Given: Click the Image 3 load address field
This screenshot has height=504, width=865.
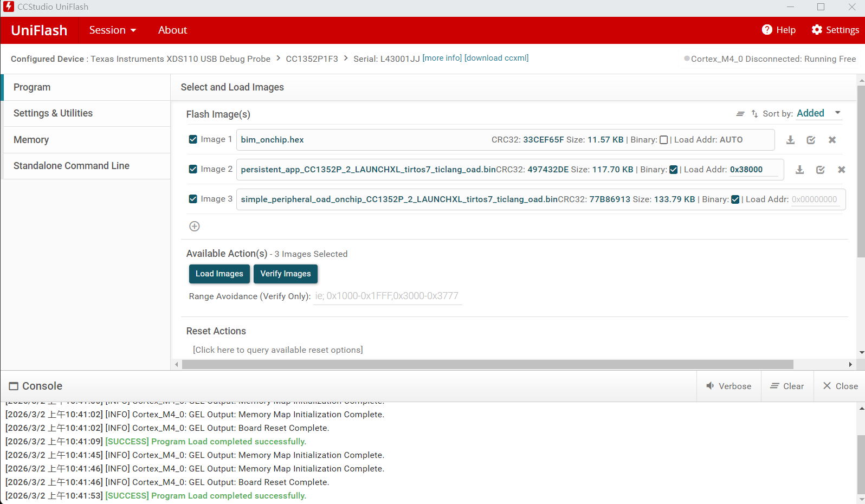Looking at the screenshot, I should [x=815, y=199].
